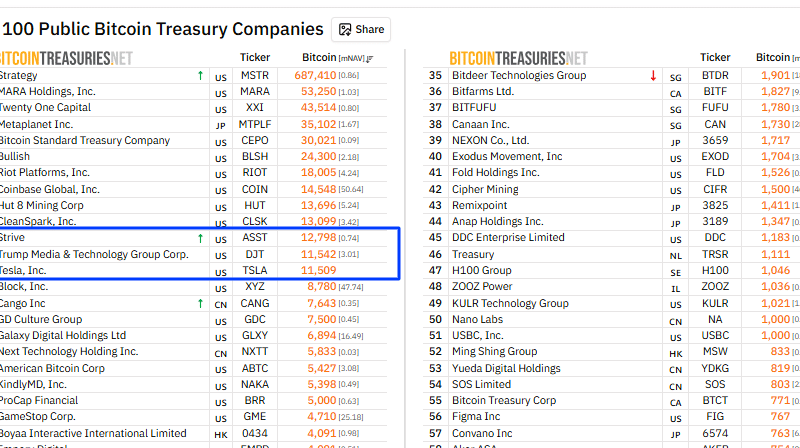Click Ming Shing Group name
800x448 pixels.
(x=494, y=352)
